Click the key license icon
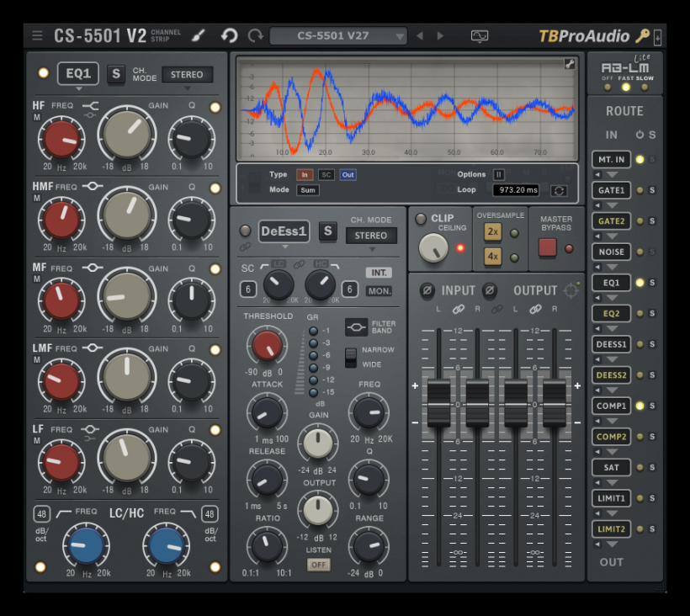The height and width of the screenshot is (616, 690). coord(642,36)
